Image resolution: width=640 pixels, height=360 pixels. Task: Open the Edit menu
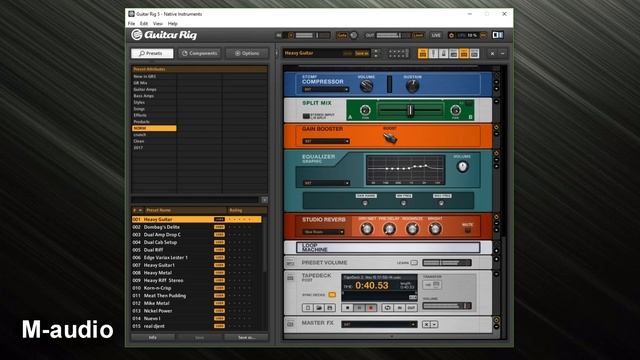144,24
